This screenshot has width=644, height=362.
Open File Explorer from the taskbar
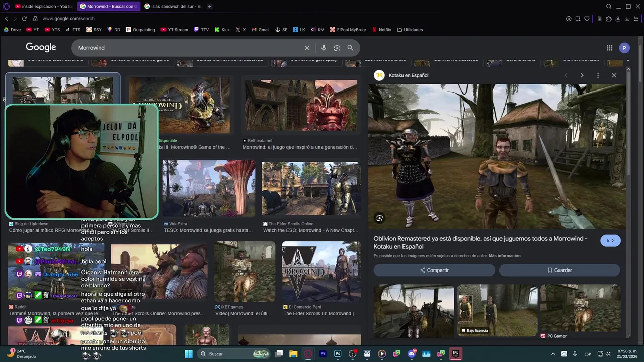[x=293, y=354]
